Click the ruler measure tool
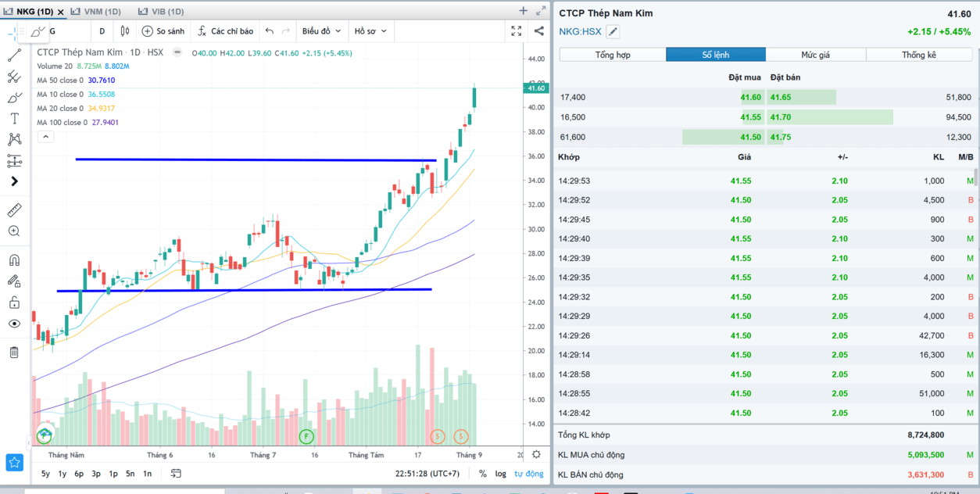 [x=14, y=210]
